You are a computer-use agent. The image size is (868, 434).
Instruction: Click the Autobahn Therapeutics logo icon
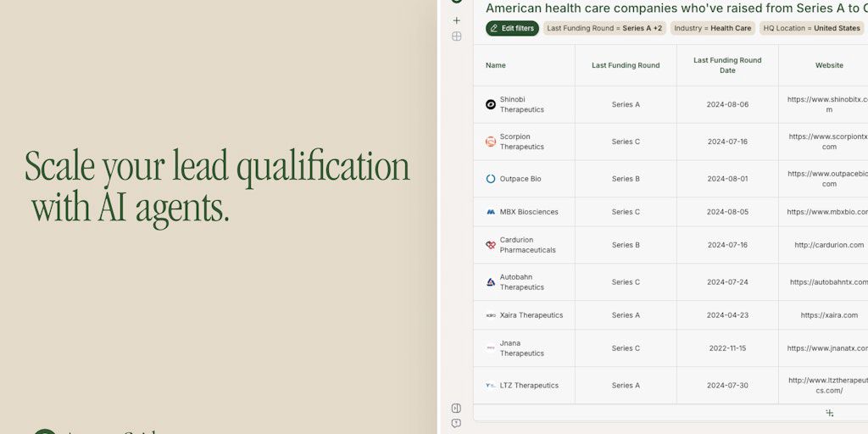491,281
